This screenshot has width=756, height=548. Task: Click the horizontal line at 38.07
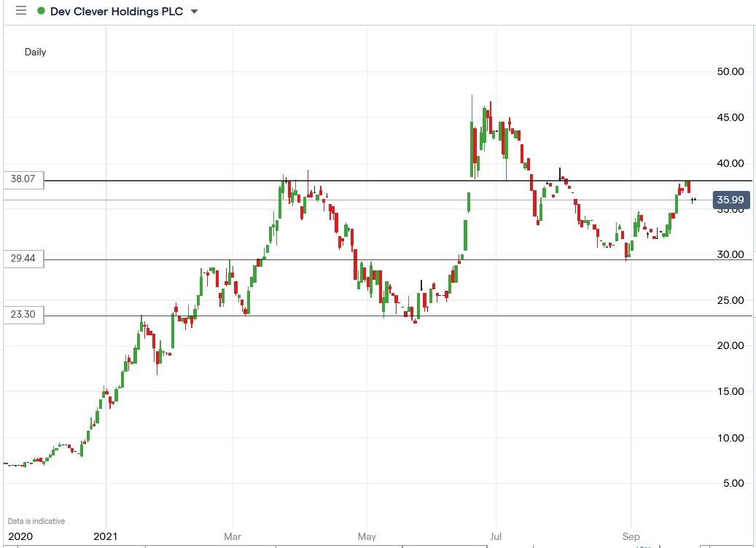[x=401, y=179]
